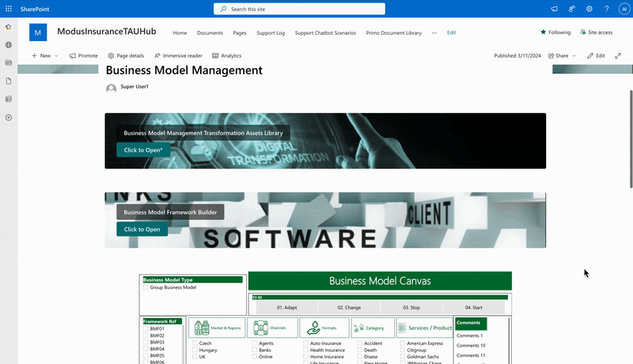633x364 pixels.
Task: Enable the Auto Insurance checkbox
Action: (305, 343)
